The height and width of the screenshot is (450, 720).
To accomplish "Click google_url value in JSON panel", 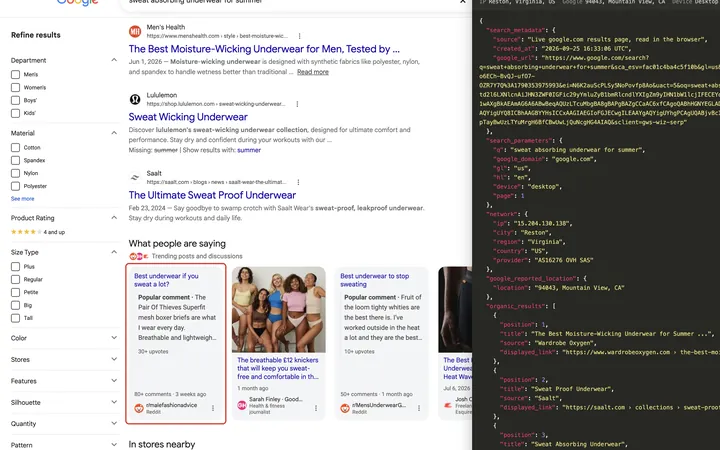I will click(x=599, y=90).
